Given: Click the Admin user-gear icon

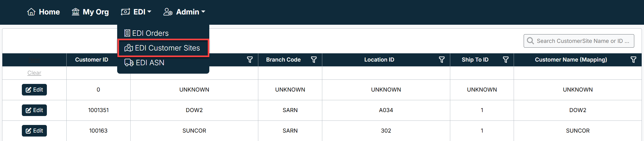Looking at the screenshot, I should tap(168, 12).
